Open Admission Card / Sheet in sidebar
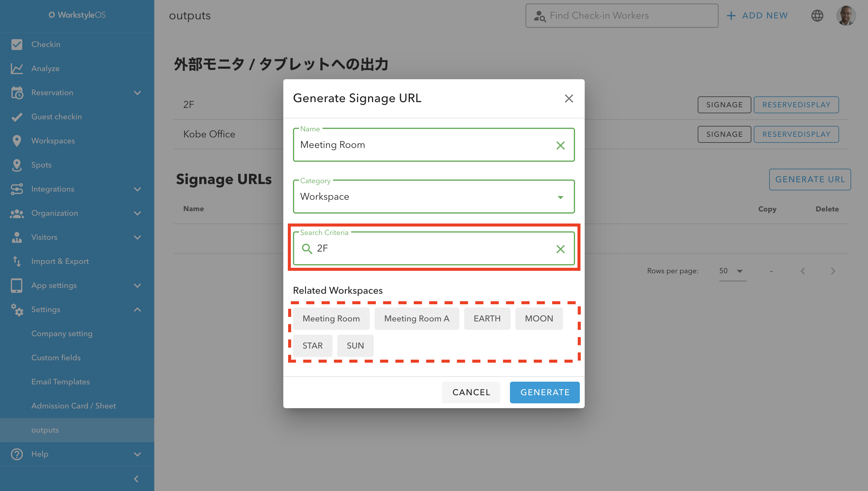Image resolution: width=868 pixels, height=491 pixels. point(74,406)
